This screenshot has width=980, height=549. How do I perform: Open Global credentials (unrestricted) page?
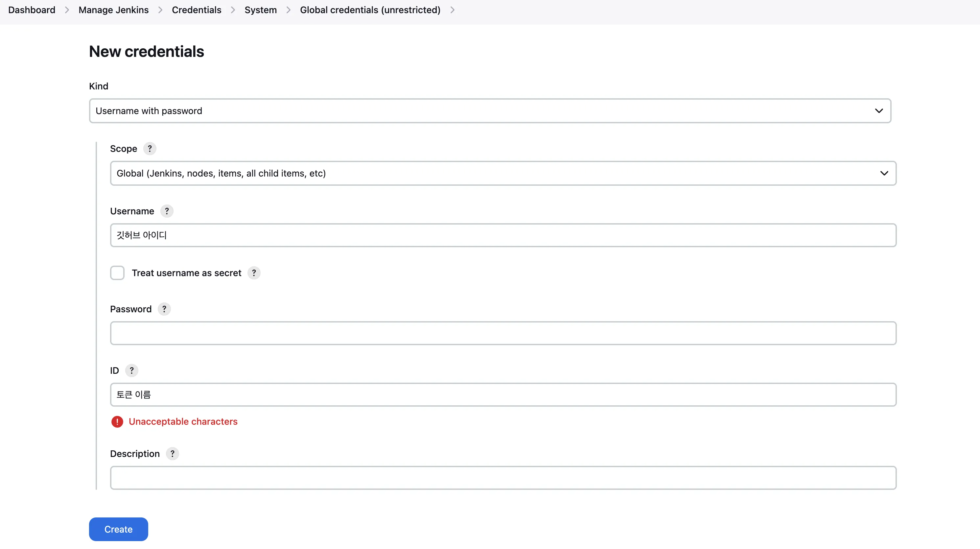(x=370, y=10)
